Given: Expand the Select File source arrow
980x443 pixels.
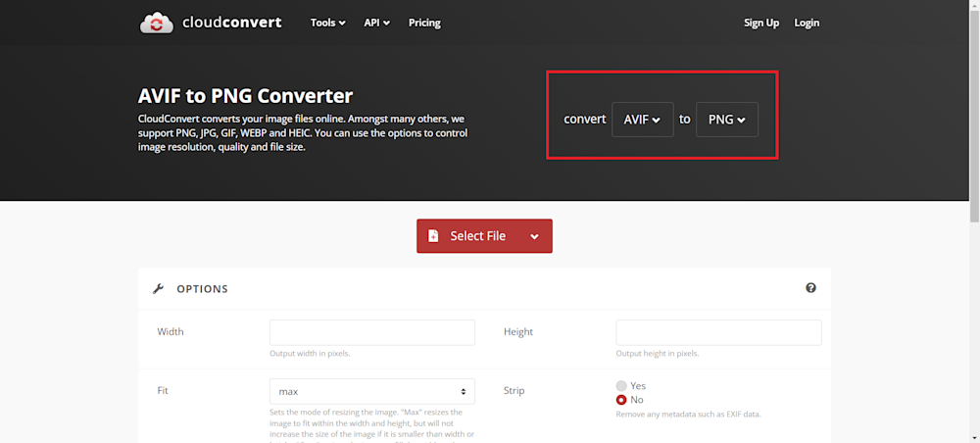Looking at the screenshot, I should tap(534, 236).
